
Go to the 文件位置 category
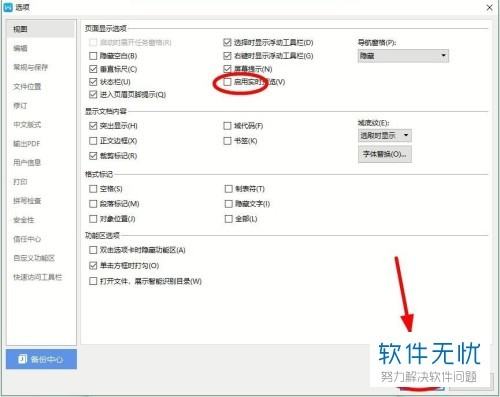point(27,86)
